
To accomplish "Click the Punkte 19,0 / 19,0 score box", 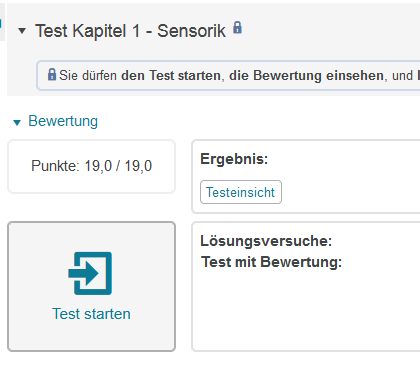I will click(x=92, y=166).
